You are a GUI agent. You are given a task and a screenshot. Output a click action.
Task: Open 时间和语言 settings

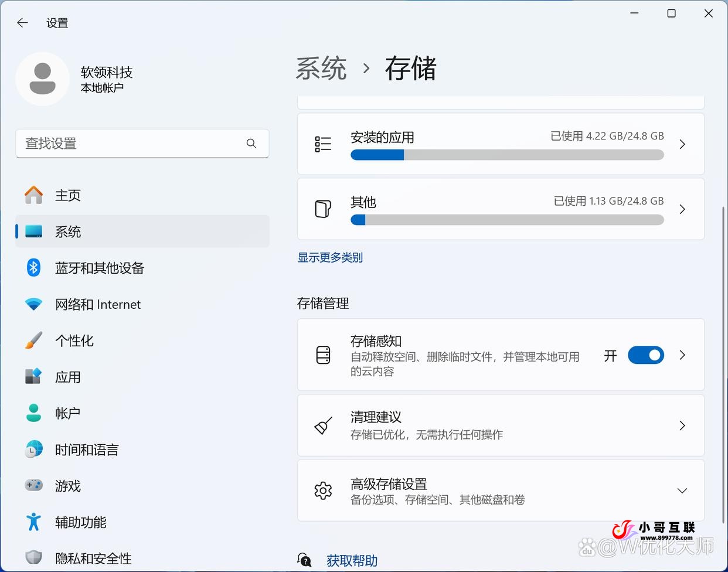coord(33,449)
